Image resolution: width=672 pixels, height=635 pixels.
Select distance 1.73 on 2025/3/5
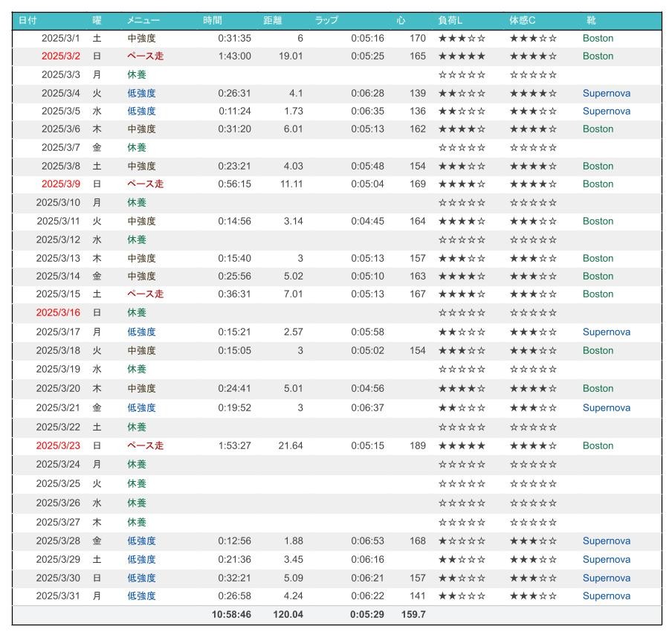click(294, 111)
